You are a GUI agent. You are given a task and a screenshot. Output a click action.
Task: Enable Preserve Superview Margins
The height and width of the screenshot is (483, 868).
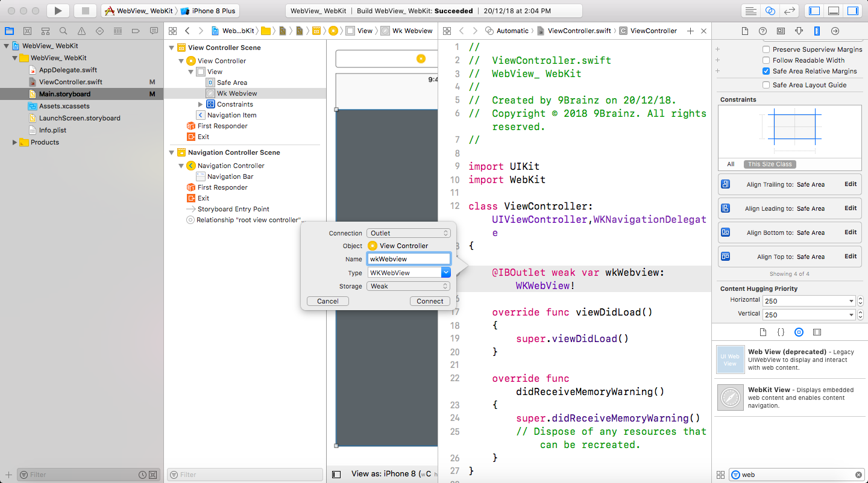(x=766, y=49)
